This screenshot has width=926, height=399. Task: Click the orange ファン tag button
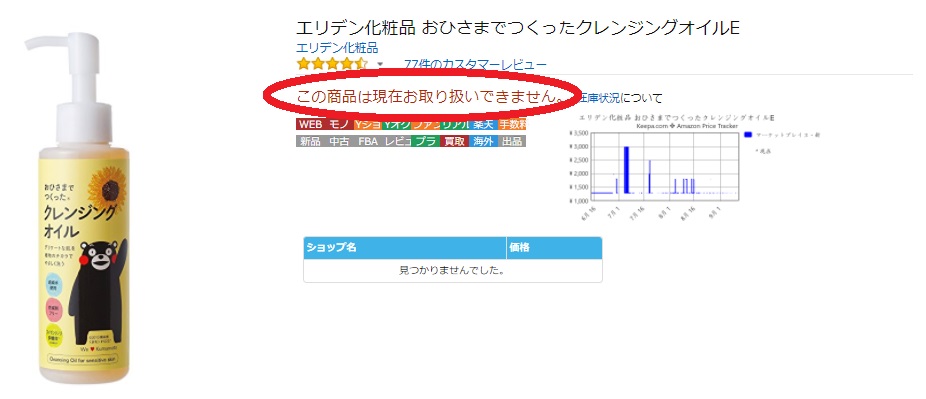pyautogui.click(x=425, y=125)
